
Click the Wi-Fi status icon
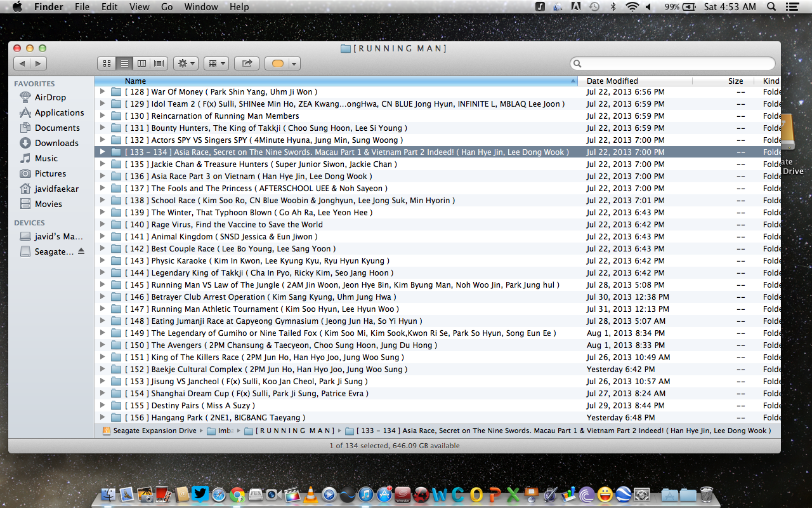pos(632,7)
